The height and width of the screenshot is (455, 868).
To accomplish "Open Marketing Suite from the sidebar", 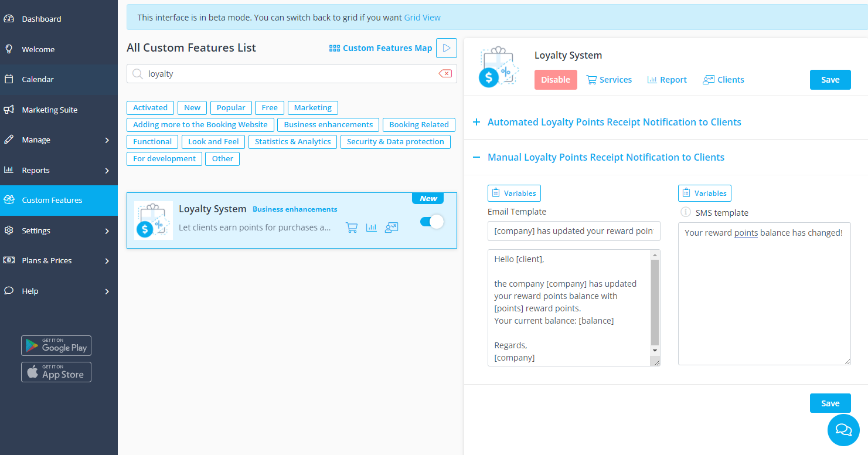I will [49, 110].
